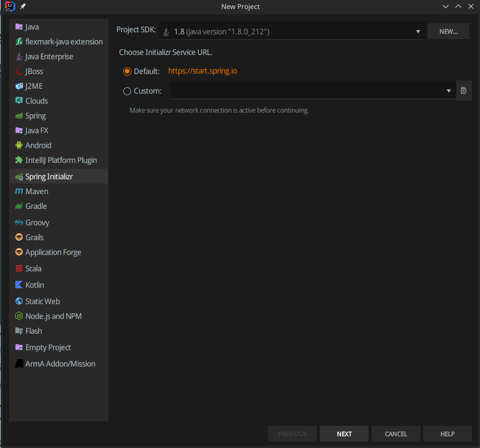Viewport: 480px width, 448px height.
Task: Select the Clouds label
Action: pos(36,100)
